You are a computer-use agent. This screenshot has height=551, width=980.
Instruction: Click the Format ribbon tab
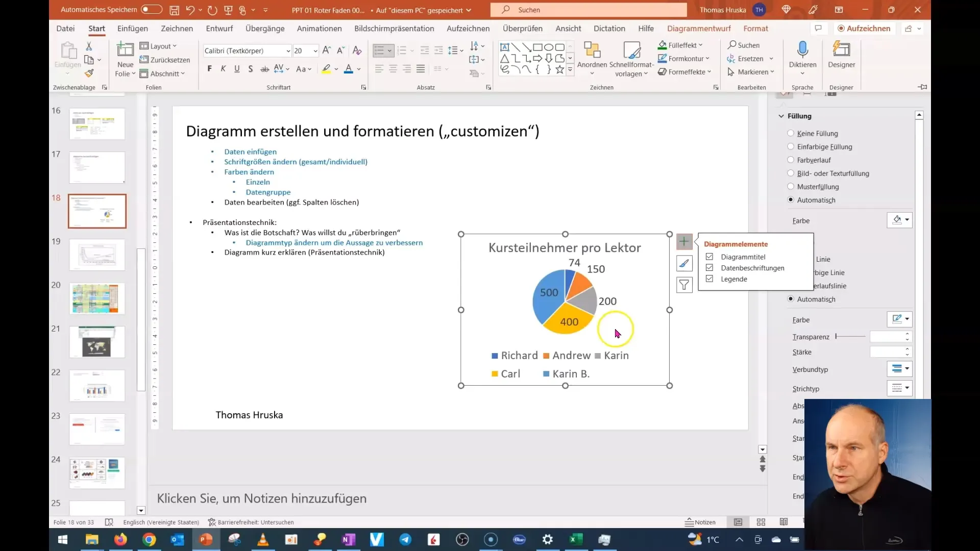(x=756, y=28)
